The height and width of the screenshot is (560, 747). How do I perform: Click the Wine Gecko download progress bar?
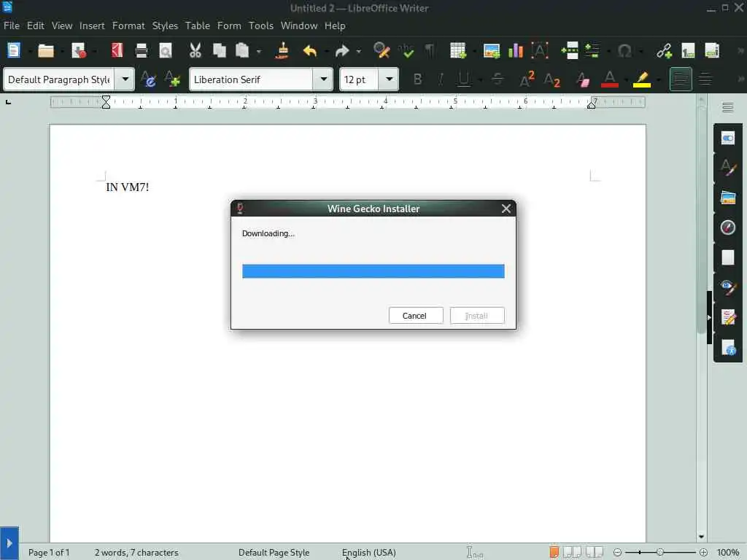point(373,271)
